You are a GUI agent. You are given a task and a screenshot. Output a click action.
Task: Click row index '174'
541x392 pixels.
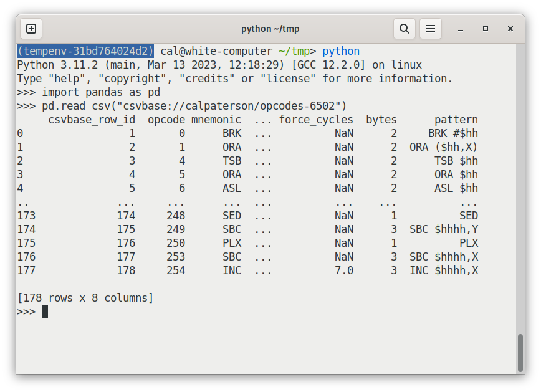click(27, 229)
